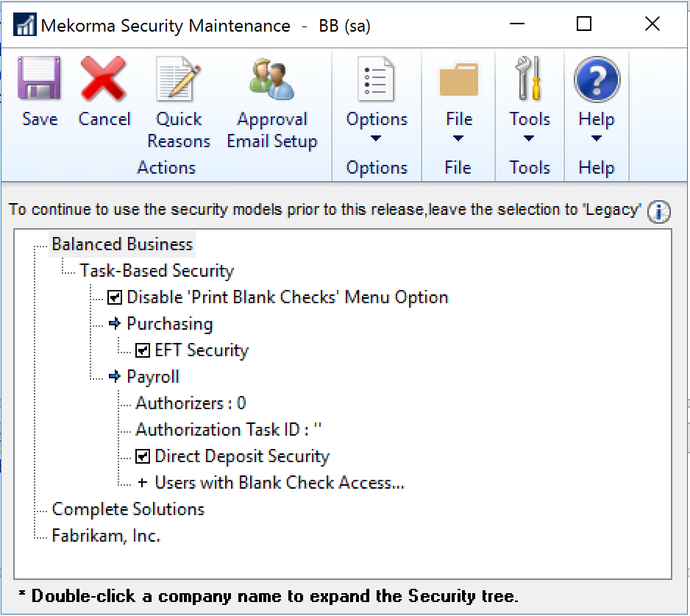Open the Options dropdown arrow

[x=376, y=139]
